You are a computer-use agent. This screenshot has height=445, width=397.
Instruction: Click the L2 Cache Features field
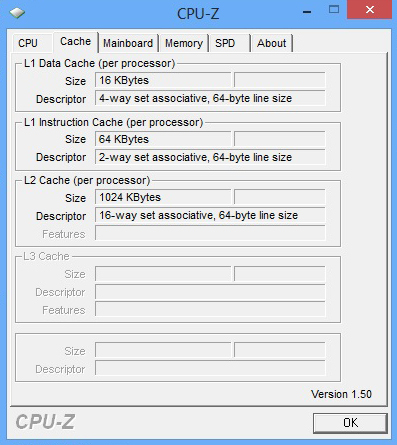click(x=210, y=233)
